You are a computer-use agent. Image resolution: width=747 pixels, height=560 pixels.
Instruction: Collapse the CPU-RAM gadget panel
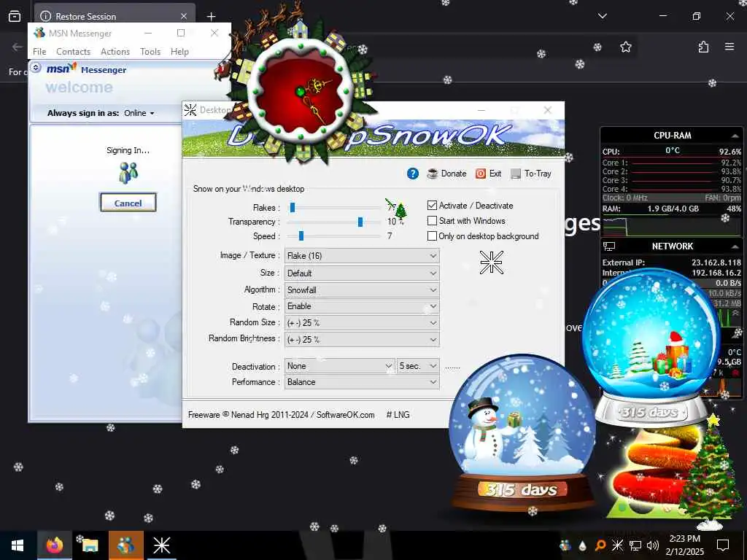pyautogui.click(x=735, y=136)
